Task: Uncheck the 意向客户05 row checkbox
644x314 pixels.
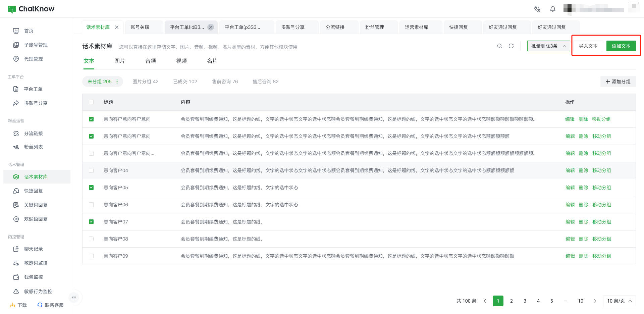Action: point(91,188)
